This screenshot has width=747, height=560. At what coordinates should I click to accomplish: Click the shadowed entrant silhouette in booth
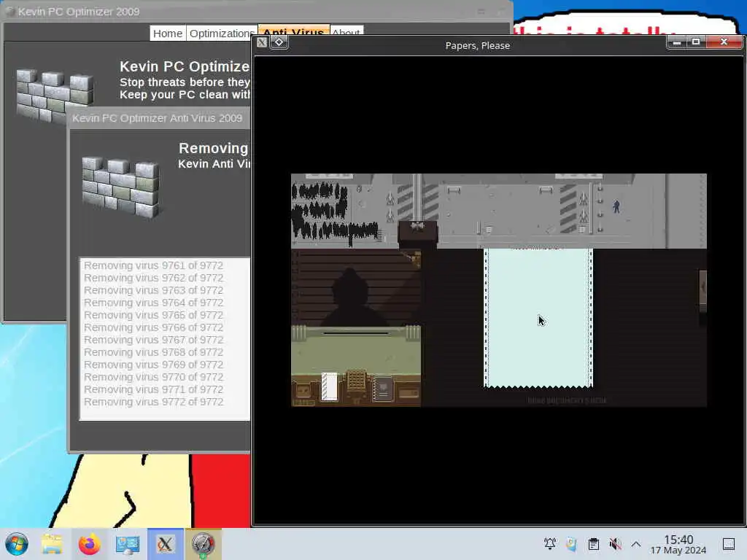click(352, 297)
